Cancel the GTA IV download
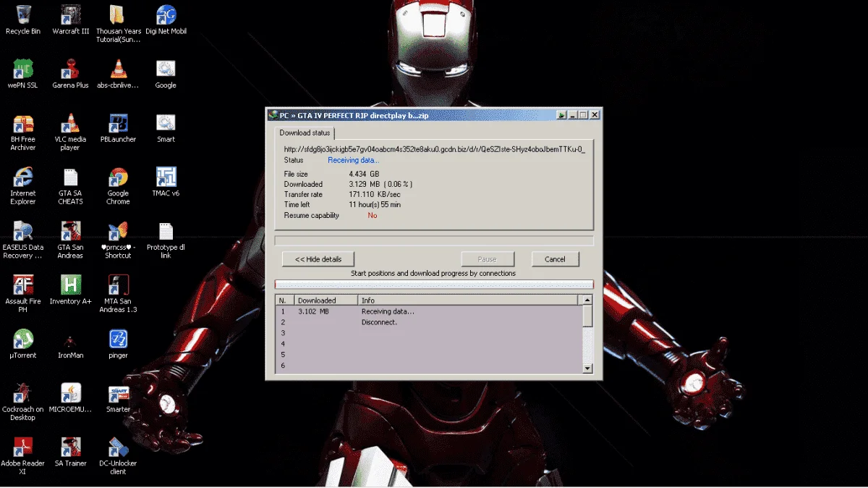 (x=555, y=258)
